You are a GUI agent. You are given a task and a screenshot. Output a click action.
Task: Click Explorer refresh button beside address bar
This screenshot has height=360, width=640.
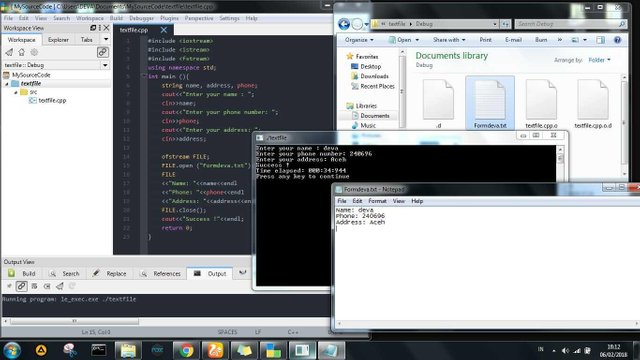(505, 24)
